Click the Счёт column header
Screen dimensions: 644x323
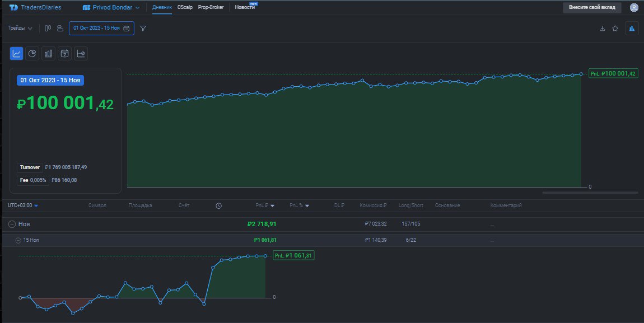click(x=184, y=205)
